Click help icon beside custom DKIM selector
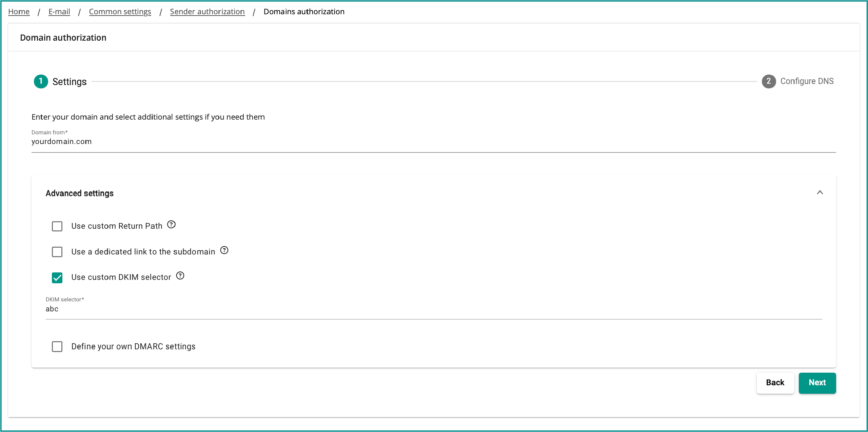This screenshot has width=868, height=432. (180, 276)
